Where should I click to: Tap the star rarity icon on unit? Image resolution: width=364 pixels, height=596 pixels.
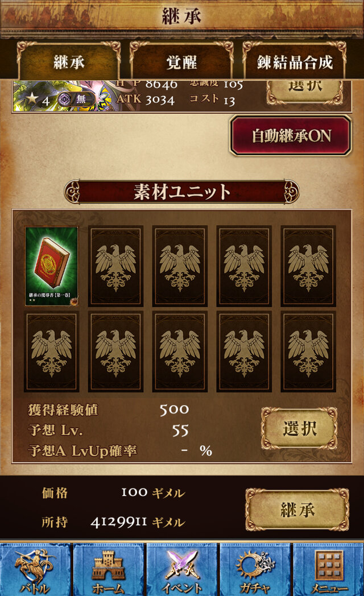32,99
